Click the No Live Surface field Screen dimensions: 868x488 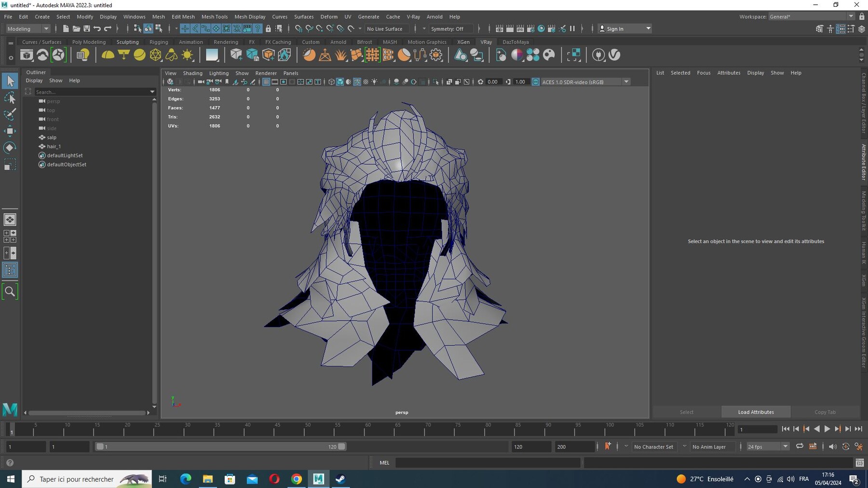point(387,29)
